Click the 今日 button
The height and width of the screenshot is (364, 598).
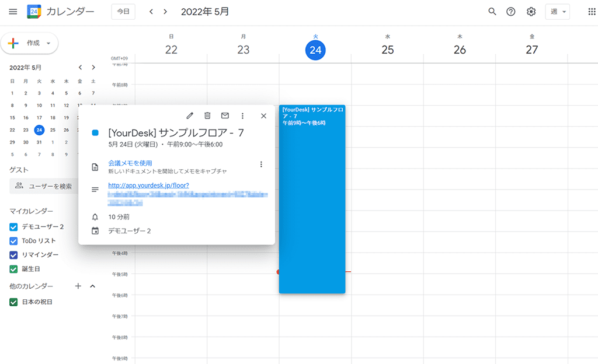click(123, 12)
